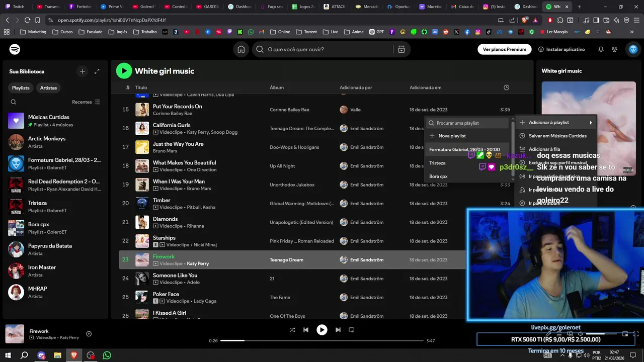Search within the library magnifier icon
Screen dimensions: 644x362
[x=14, y=102]
